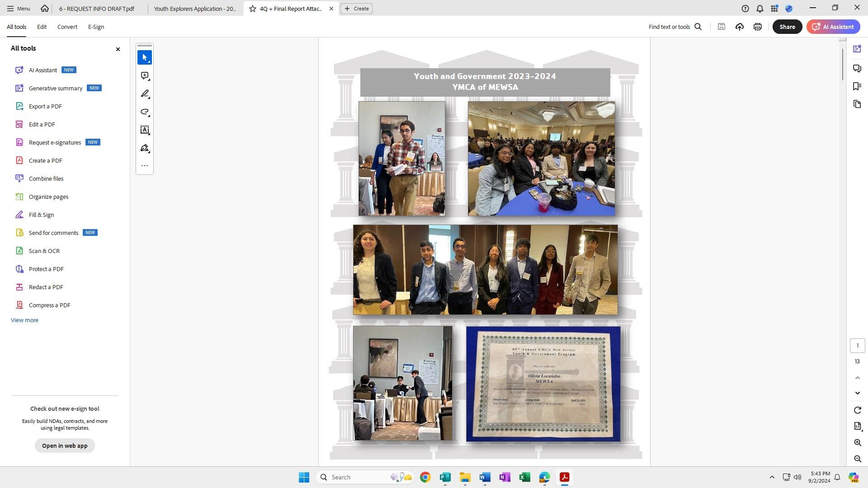The width and height of the screenshot is (868, 488).
Task: Switch to Youth Explorers Application tab
Action: 195,9
